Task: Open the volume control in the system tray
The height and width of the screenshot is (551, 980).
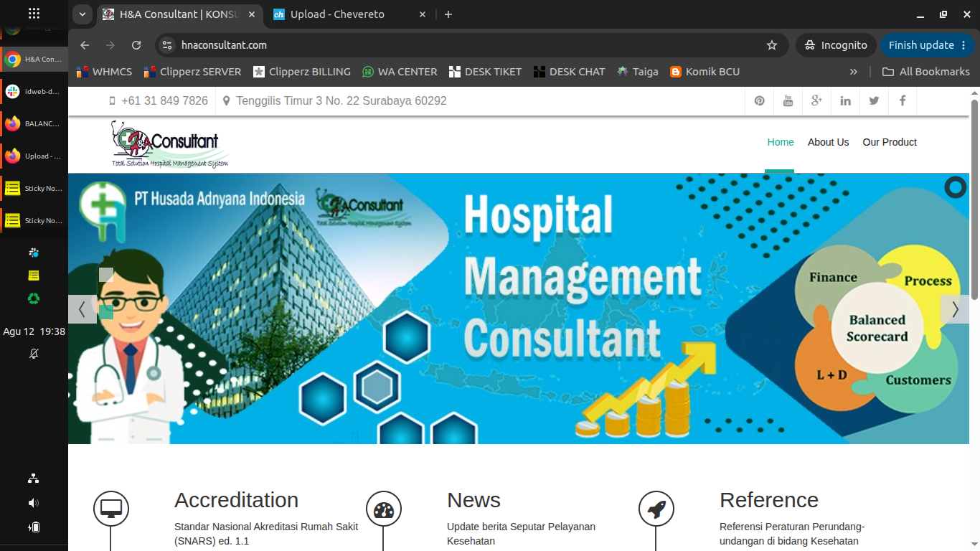Action: point(34,503)
